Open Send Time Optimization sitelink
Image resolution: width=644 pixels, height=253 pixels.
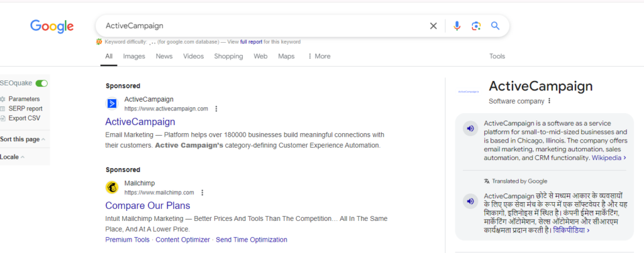[x=252, y=240]
